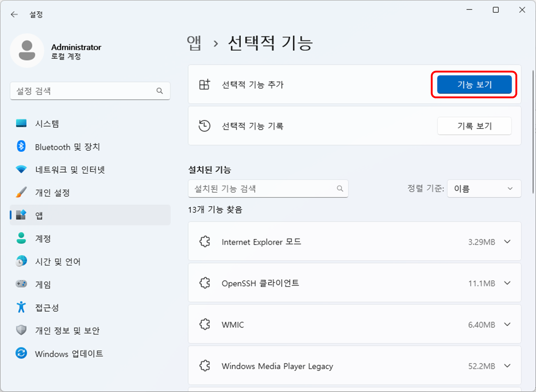Viewport: 536px width, 392px height.
Task: Close the 설정 window
Action: (x=522, y=10)
